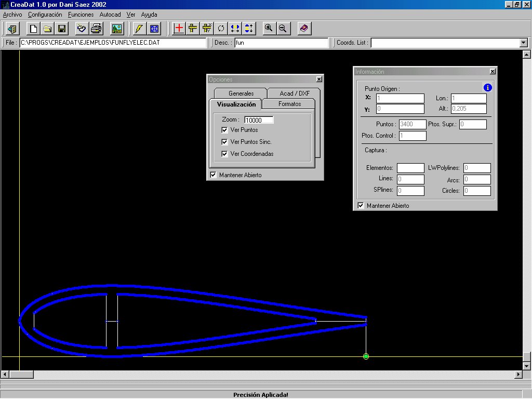Screen dimensions: 532x399
Task: Click the red cross origin point icon
Action: 179,29
